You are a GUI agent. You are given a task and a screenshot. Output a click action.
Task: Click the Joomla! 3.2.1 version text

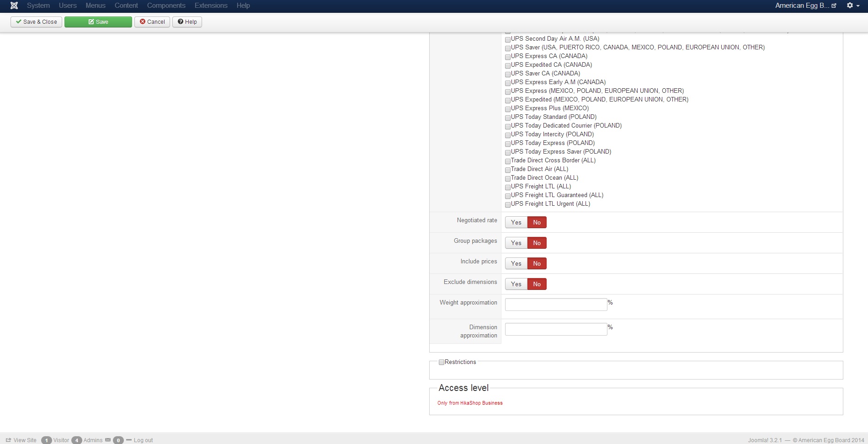(x=765, y=440)
